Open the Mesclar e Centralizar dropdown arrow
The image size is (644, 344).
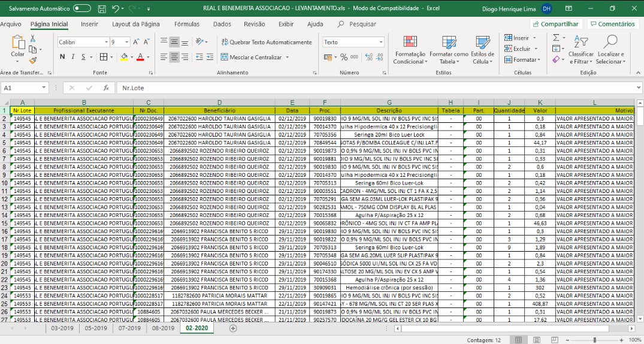click(288, 58)
